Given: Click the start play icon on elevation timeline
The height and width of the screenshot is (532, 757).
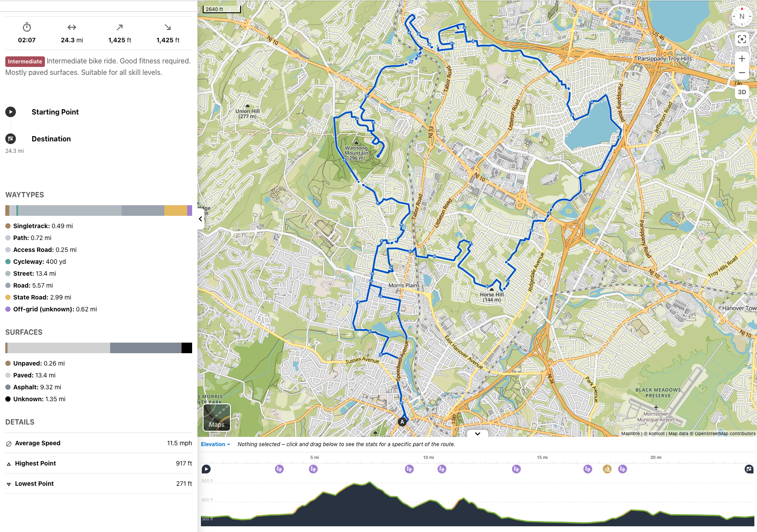Looking at the screenshot, I should click(x=206, y=469).
